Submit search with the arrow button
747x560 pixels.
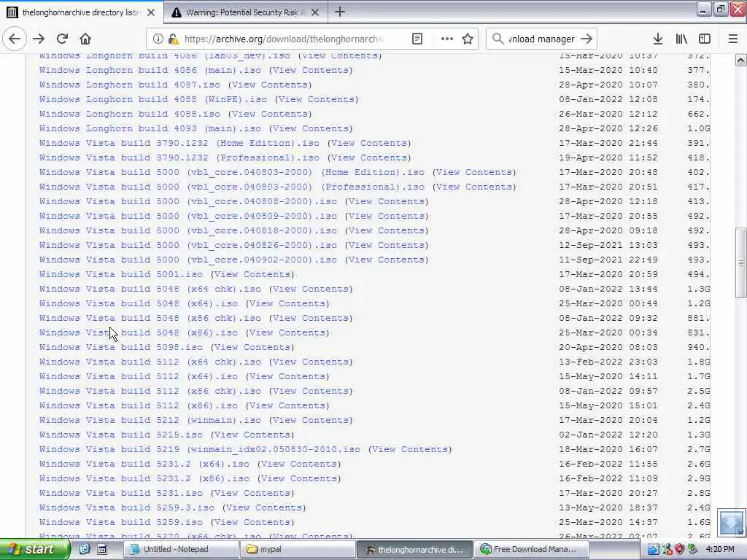tap(587, 39)
